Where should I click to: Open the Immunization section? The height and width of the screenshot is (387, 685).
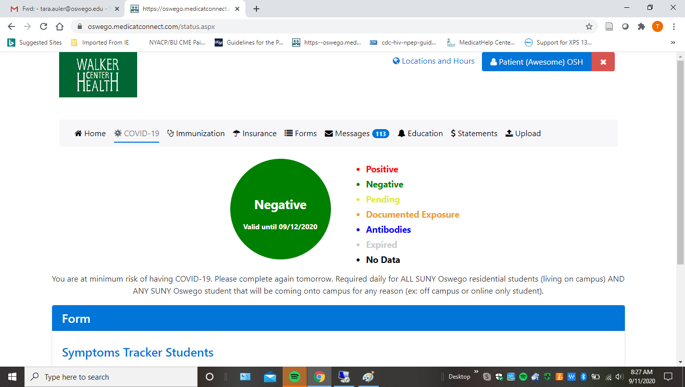(196, 133)
